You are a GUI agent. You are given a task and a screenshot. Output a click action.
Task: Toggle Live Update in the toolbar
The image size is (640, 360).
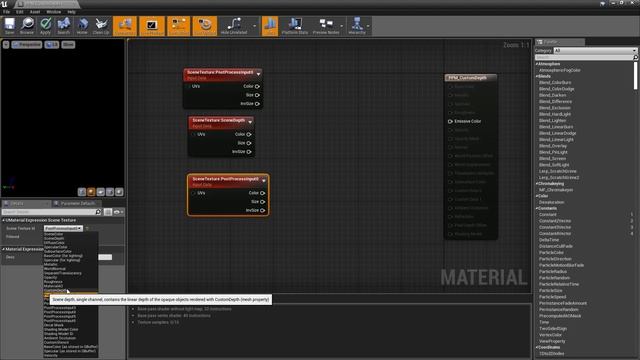[204, 26]
